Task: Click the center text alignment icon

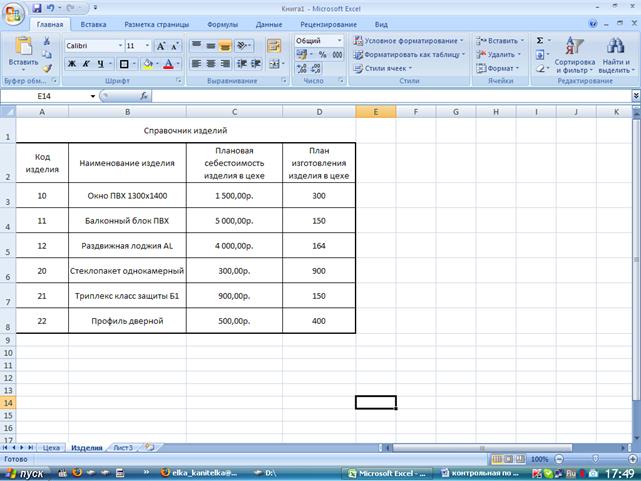Action: point(211,64)
